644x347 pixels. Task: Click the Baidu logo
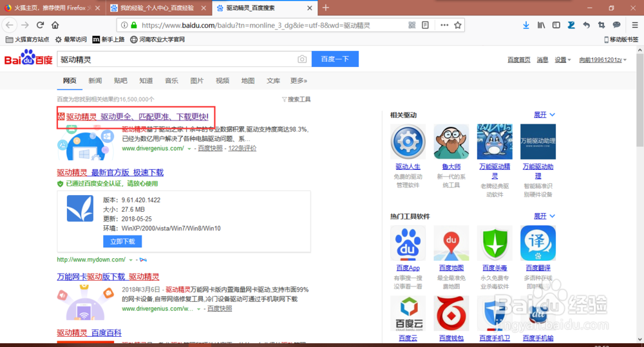pyautogui.click(x=28, y=58)
